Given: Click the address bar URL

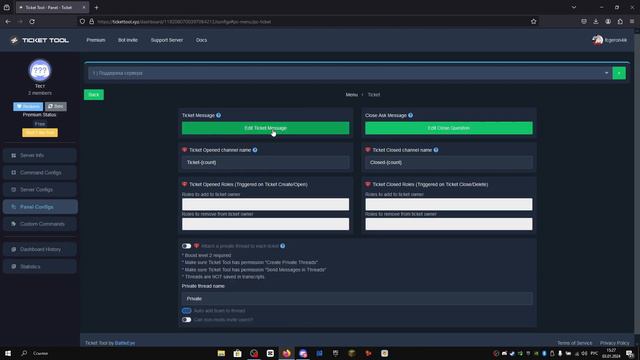Looking at the screenshot, I should tap(184, 22).
